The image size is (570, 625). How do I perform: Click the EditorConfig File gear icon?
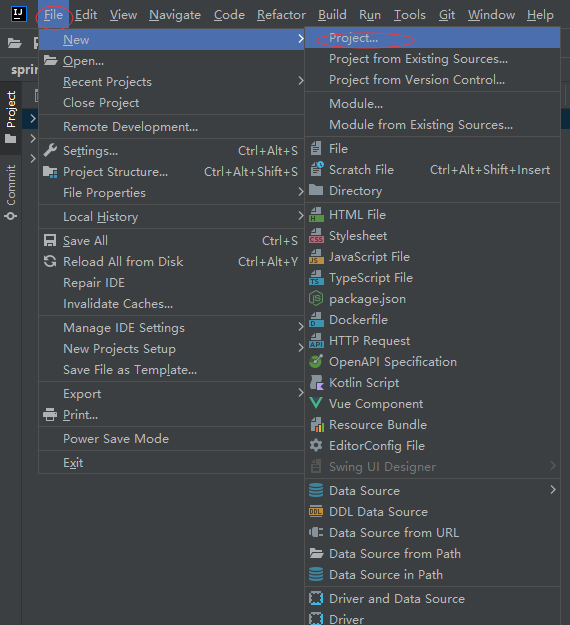316,445
